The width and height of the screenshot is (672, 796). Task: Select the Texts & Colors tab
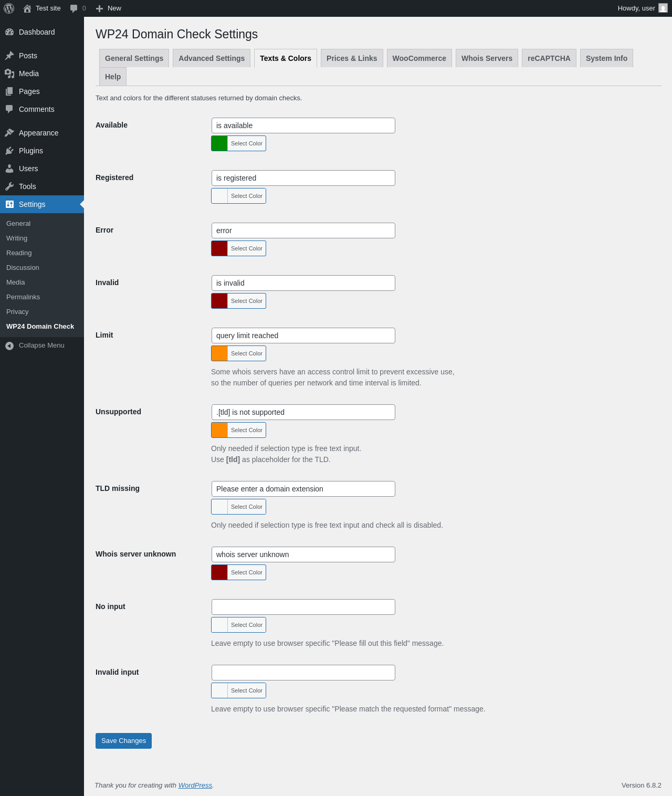click(x=286, y=58)
